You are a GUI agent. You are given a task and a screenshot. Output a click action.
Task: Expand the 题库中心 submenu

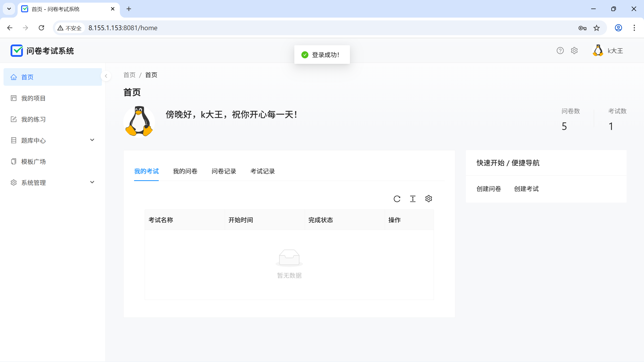click(x=92, y=140)
